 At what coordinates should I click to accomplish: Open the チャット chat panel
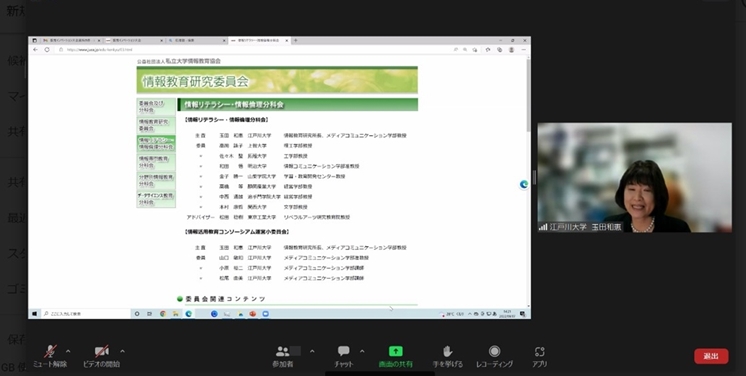[344, 356]
